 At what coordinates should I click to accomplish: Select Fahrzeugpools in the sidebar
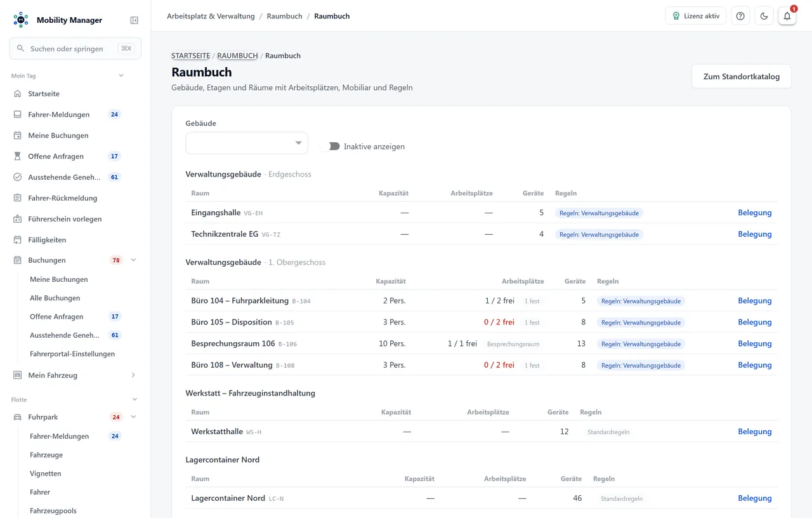point(53,511)
